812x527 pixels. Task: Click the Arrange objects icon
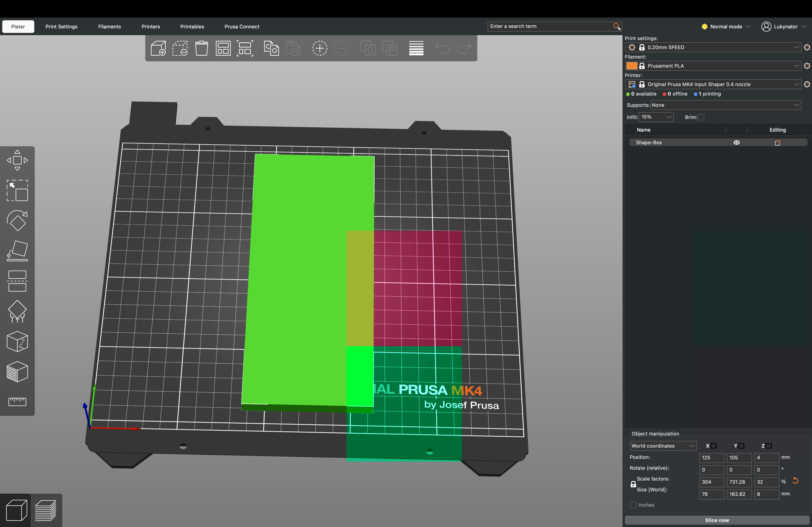(223, 48)
